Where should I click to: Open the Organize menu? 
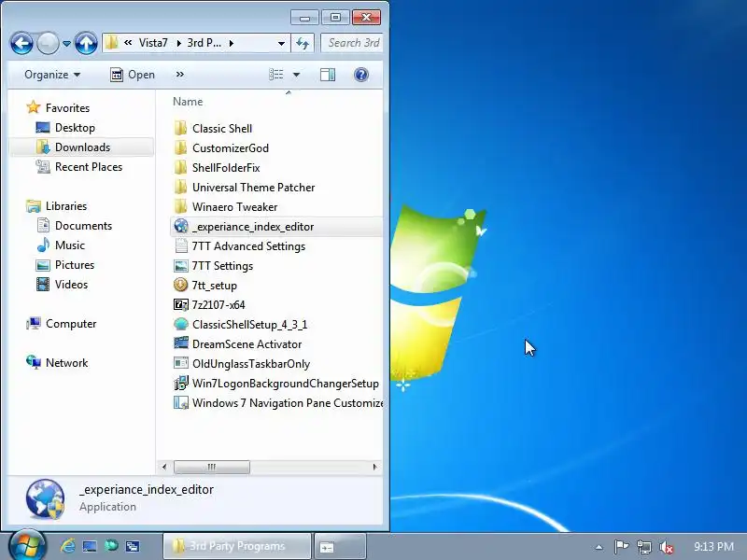tap(52, 75)
